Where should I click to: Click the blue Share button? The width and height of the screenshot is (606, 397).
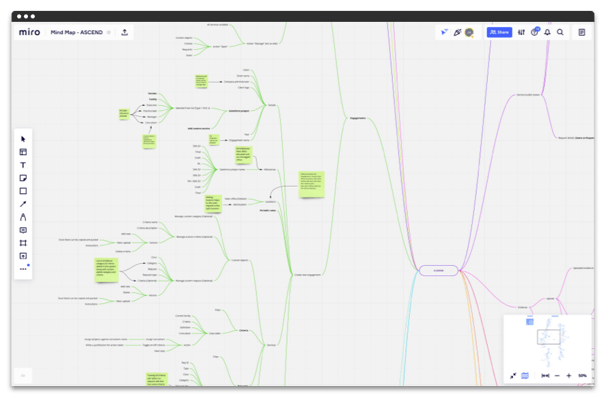(x=499, y=32)
